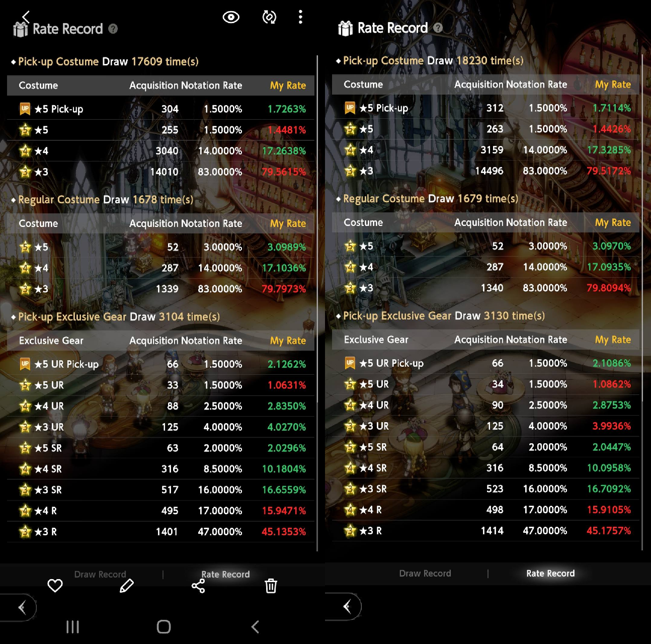Click the acquisition count "14496"
The width and height of the screenshot is (651, 644).
click(490, 171)
